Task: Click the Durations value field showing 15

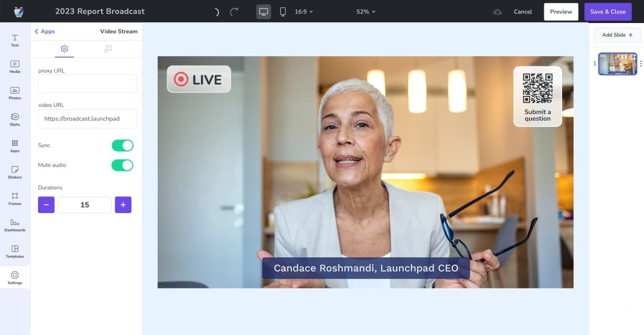Action: pyautogui.click(x=85, y=205)
